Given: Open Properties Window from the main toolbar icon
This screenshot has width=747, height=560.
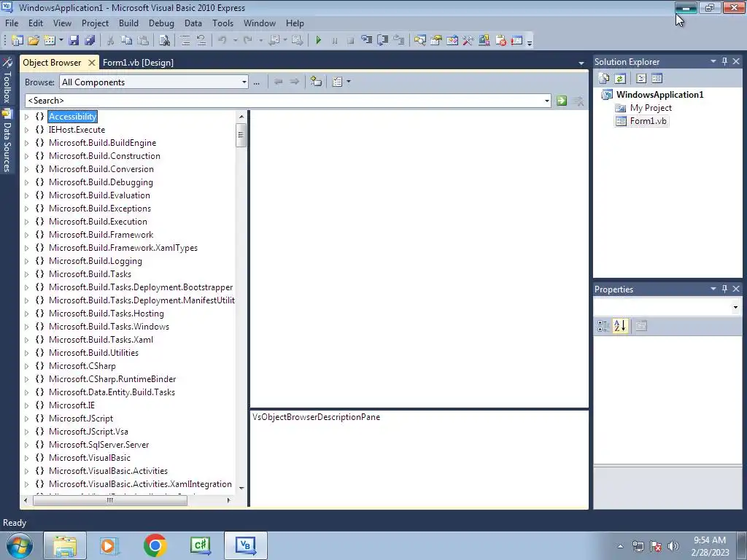Looking at the screenshot, I should [436, 41].
